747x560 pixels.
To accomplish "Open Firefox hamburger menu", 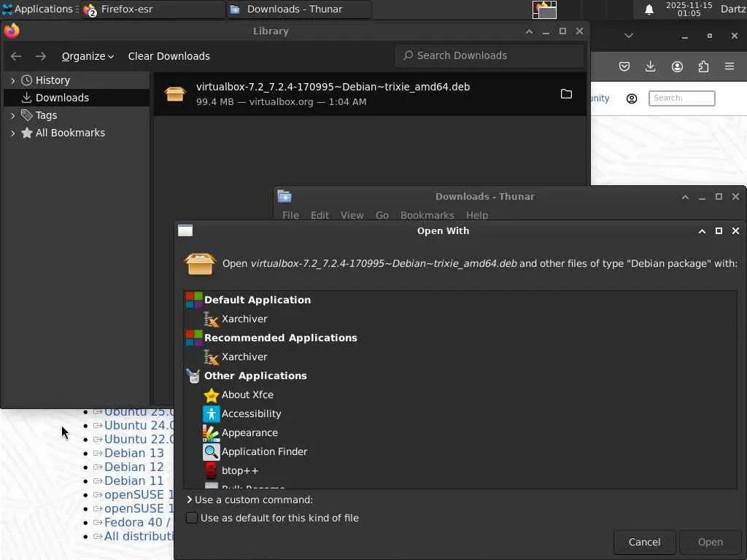I will [x=729, y=66].
